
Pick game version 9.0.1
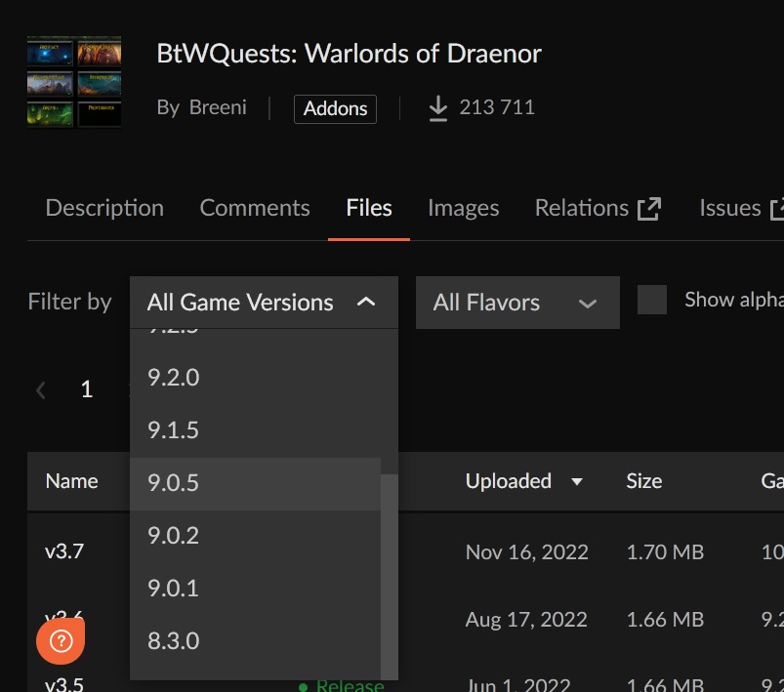255,588
